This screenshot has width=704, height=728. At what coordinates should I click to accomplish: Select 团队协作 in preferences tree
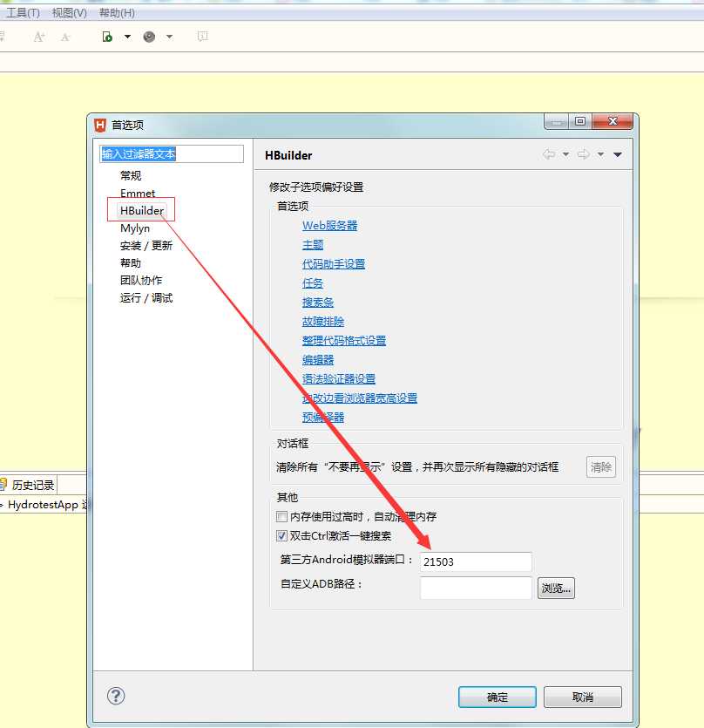[141, 281]
